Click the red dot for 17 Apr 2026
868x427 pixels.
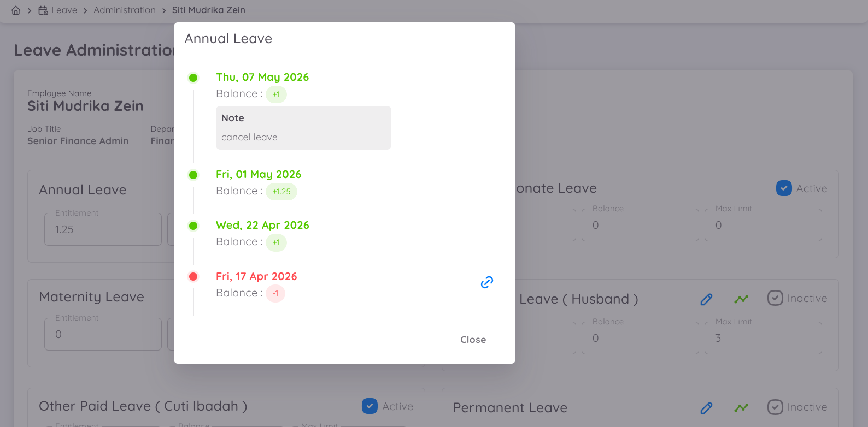pyautogui.click(x=193, y=276)
